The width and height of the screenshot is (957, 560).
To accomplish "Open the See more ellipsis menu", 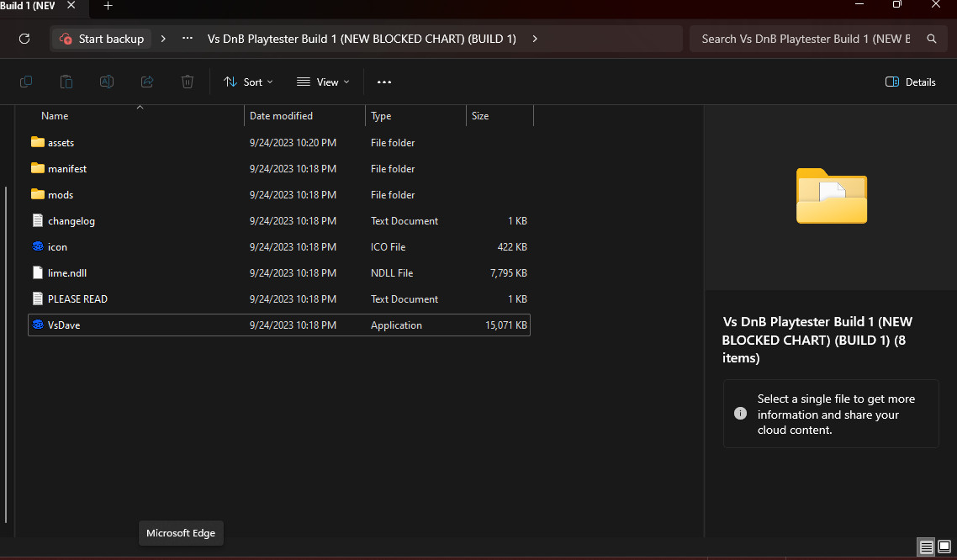I will (x=384, y=82).
